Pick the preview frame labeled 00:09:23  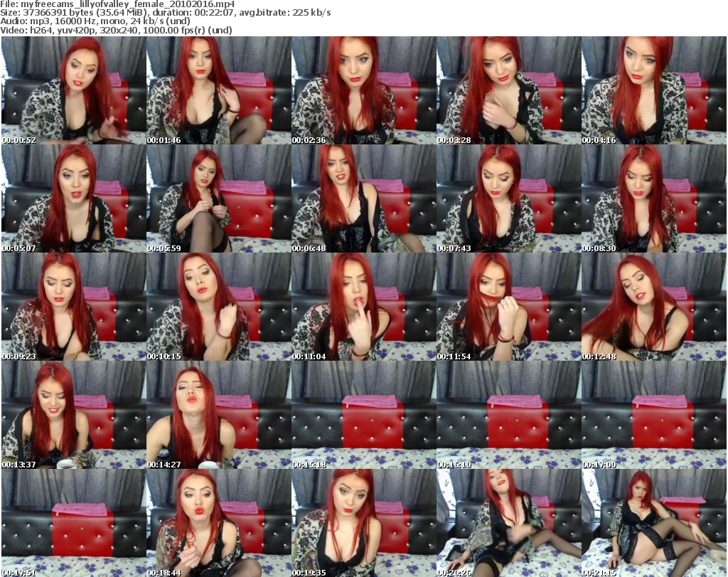pyautogui.click(x=74, y=307)
